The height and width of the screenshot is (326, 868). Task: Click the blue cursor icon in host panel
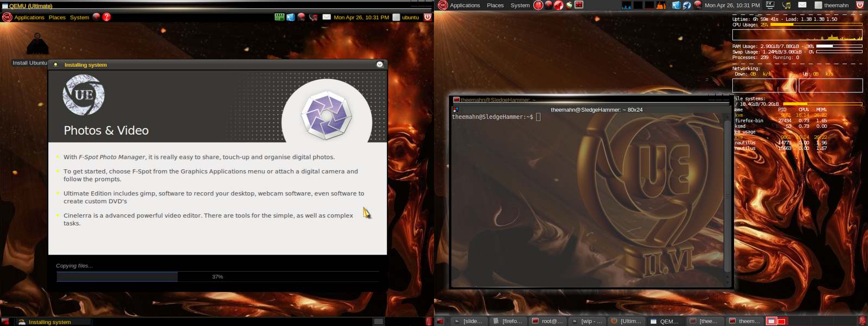point(676,5)
